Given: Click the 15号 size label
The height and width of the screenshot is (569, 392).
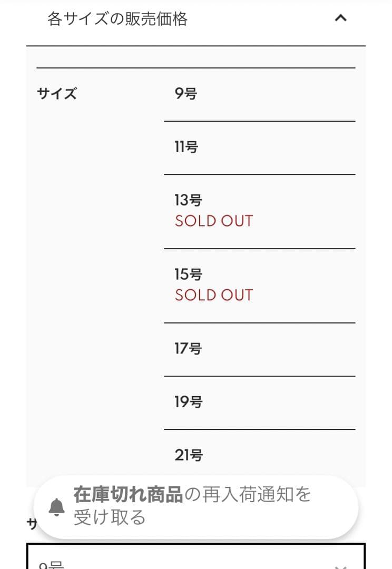Looking at the screenshot, I should click(188, 274).
